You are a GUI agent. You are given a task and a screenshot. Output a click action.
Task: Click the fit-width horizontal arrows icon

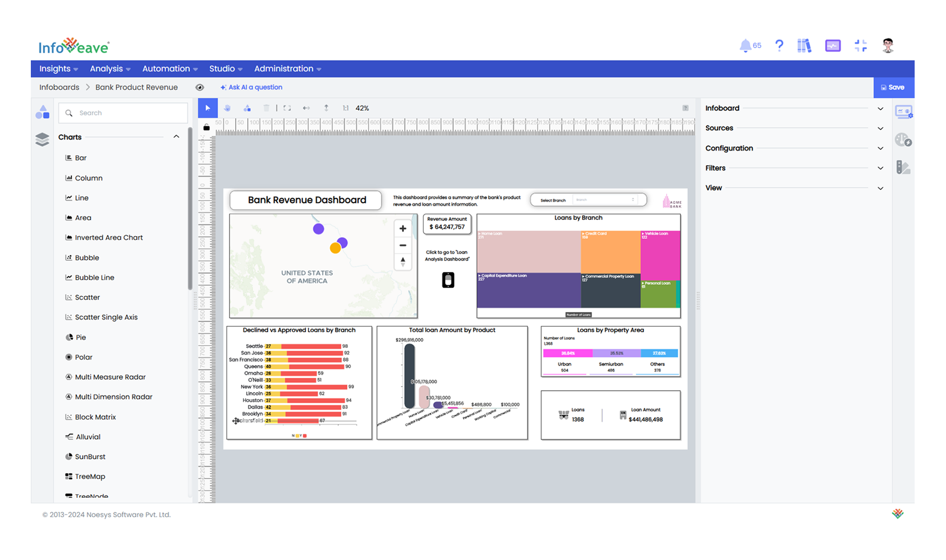click(x=306, y=108)
